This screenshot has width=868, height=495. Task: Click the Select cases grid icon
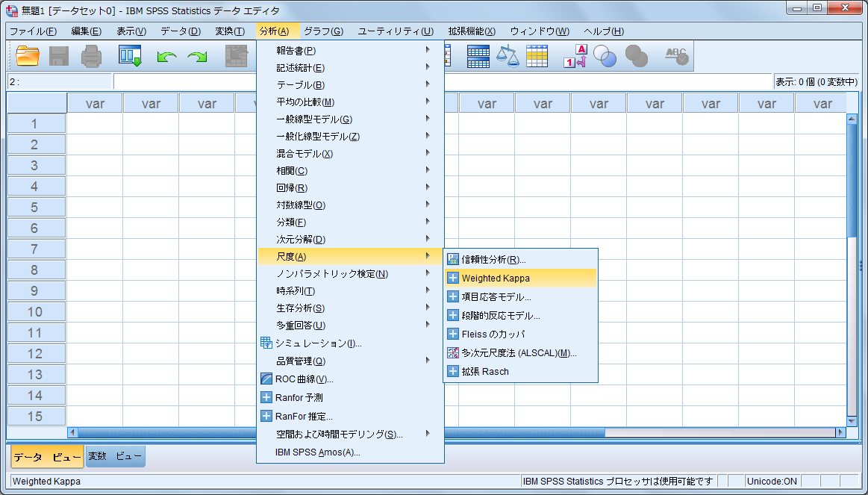click(537, 56)
